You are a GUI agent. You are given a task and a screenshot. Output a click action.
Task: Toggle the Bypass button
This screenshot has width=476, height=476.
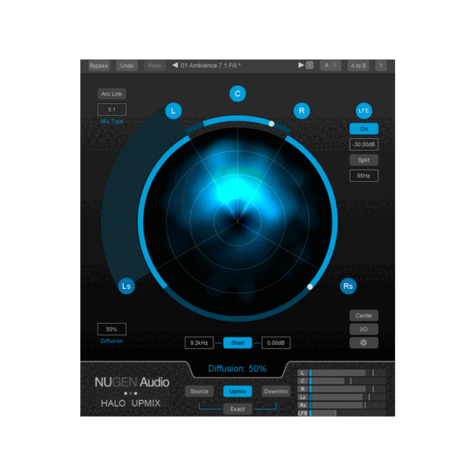[99, 66]
